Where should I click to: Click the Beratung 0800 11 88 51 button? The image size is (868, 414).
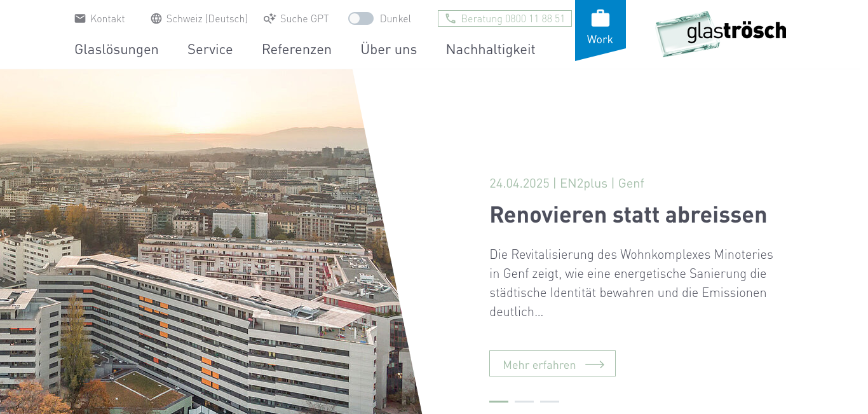point(505,18)
